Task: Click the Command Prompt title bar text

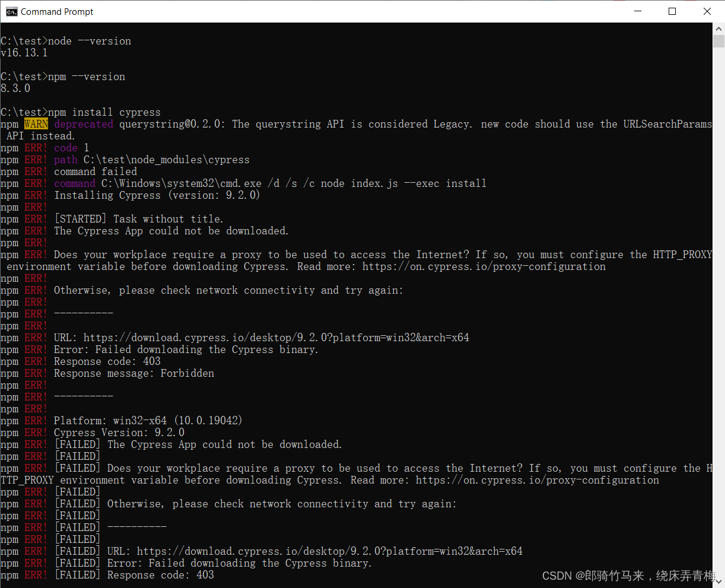Action: [57, 11]
